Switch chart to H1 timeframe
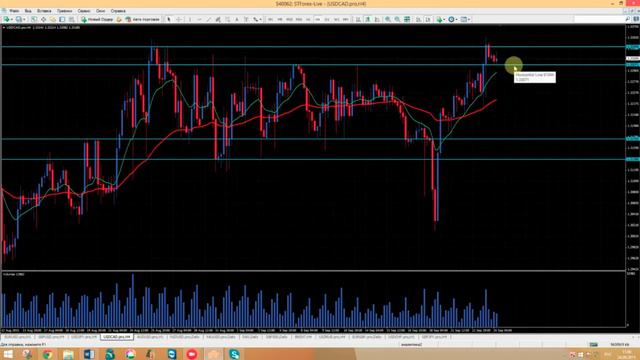The width and height of the screenshot is (640, 360). click(308, 19)
